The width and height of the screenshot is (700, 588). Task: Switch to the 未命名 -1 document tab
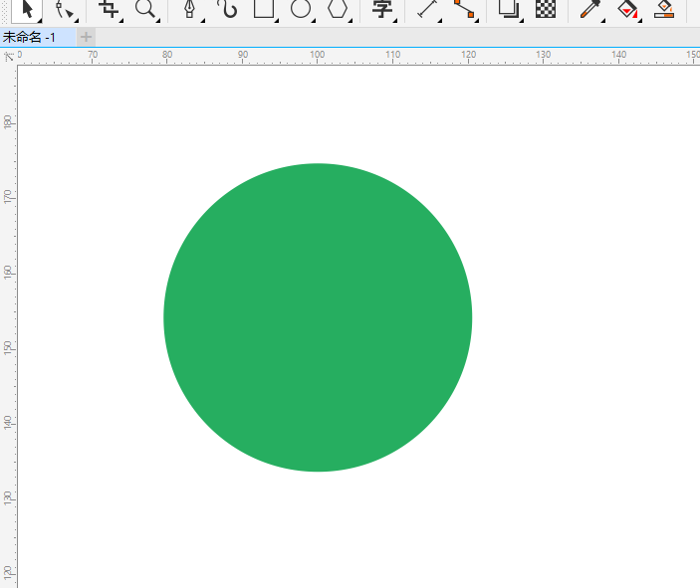click(38, 37)
